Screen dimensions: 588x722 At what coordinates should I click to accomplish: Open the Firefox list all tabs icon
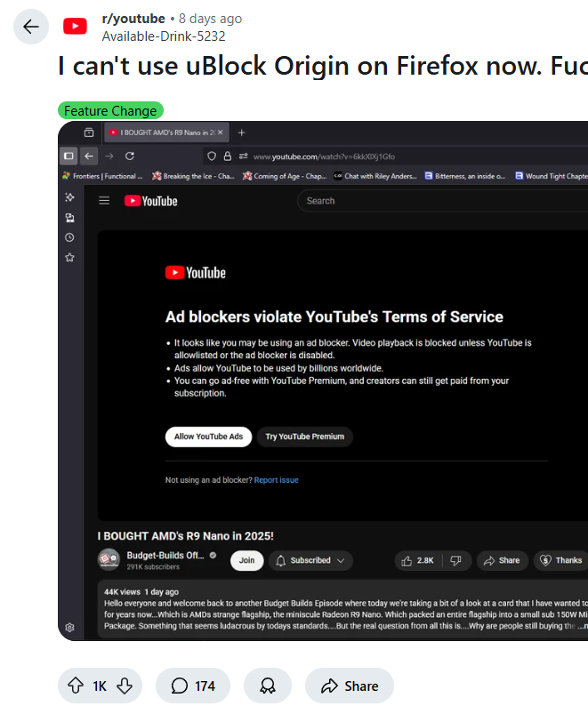[x=89, y=132]
